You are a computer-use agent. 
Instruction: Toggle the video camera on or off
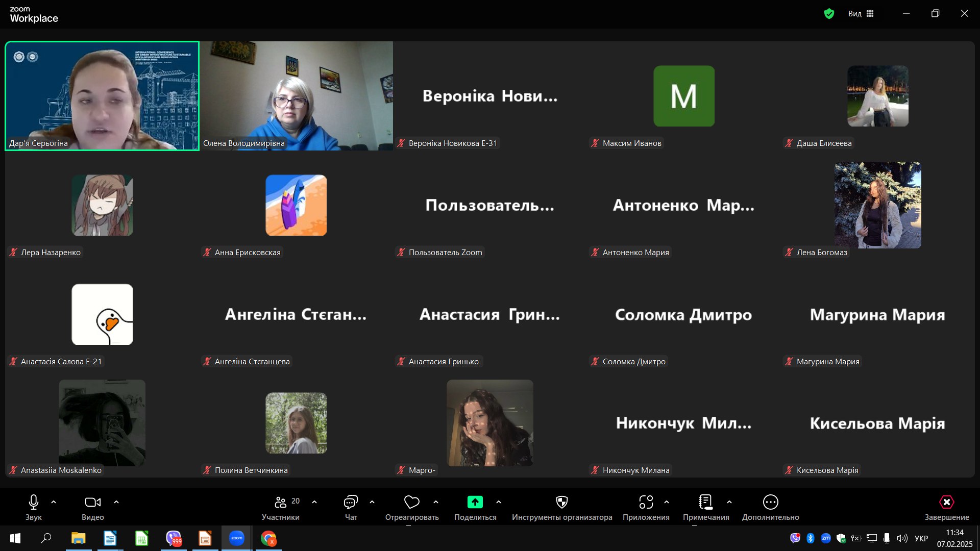(92, 503)
